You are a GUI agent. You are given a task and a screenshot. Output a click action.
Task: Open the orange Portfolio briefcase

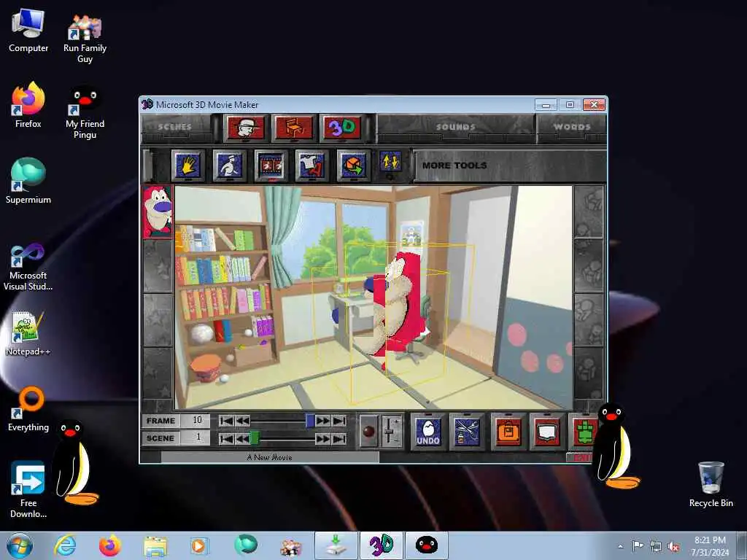coord(508,432)
